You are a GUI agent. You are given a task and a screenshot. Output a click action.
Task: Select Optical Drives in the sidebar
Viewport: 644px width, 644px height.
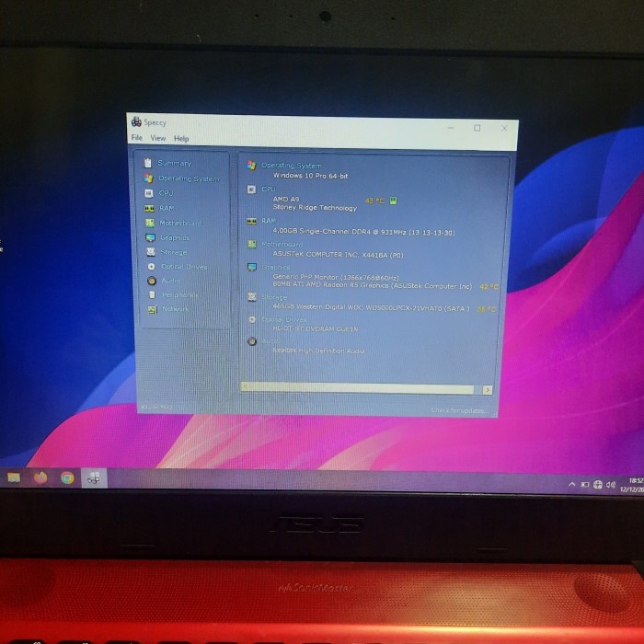pyautogui.click(x=184, y=267)
